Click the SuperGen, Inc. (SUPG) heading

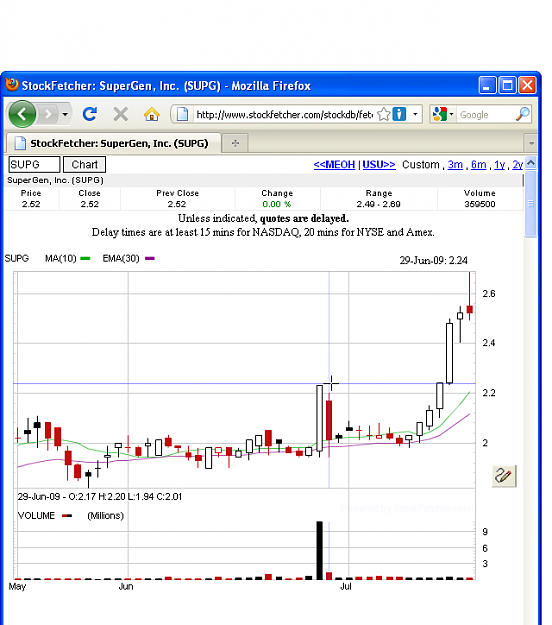click(x=55, y=180)
